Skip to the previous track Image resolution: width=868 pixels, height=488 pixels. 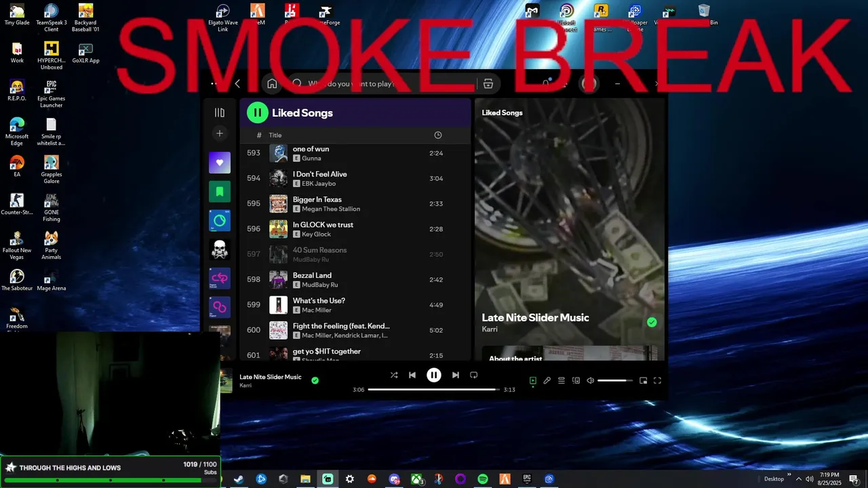(412, 375)
